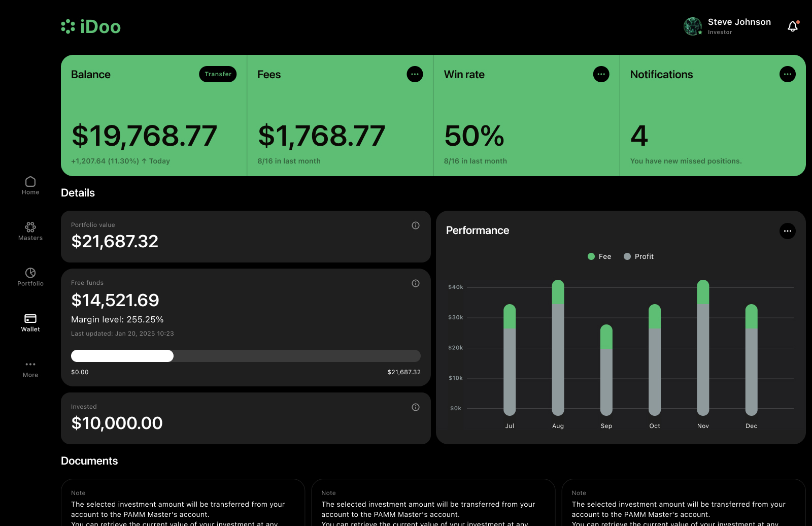Click Steve Johnson's profile avatar
812x526 pixels.
click(693, 26)
